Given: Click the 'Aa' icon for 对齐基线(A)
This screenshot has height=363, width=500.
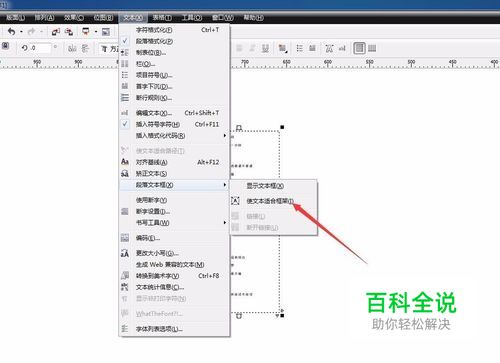Looking at the screenshot, I should (x=125, y=162).
